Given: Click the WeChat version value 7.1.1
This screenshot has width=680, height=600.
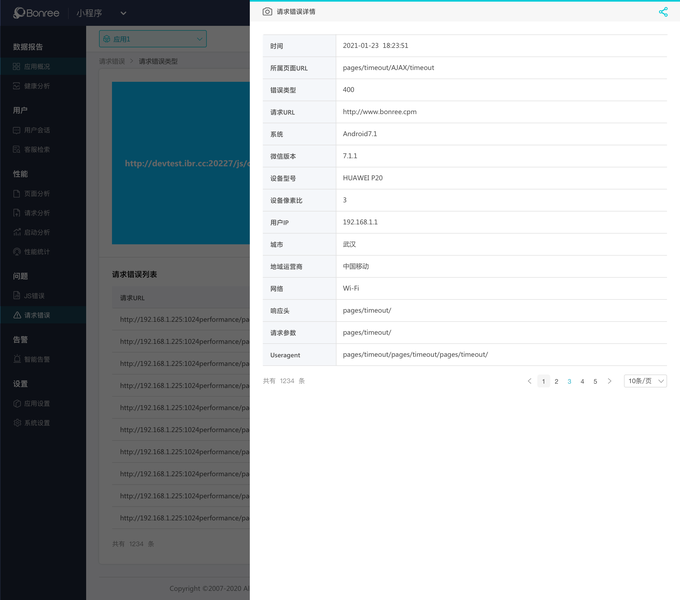Looking at the screenshot, I should 350,156.
